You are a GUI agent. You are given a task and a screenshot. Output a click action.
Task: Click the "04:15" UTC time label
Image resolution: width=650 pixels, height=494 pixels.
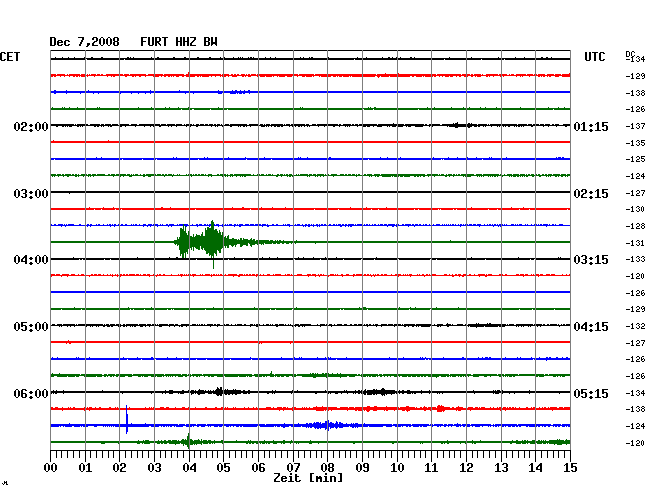[591, 327]
